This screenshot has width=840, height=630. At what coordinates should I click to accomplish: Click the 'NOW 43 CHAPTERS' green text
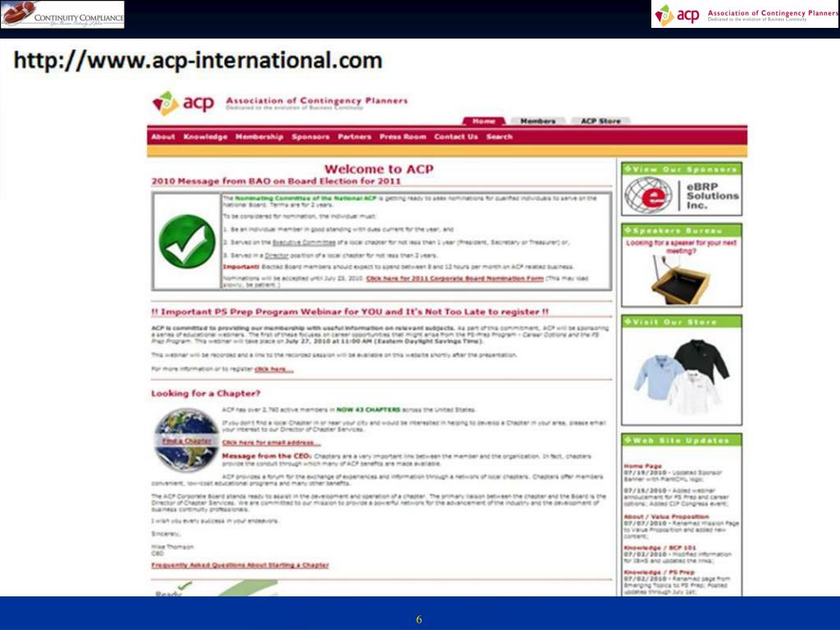click(368, 410)
